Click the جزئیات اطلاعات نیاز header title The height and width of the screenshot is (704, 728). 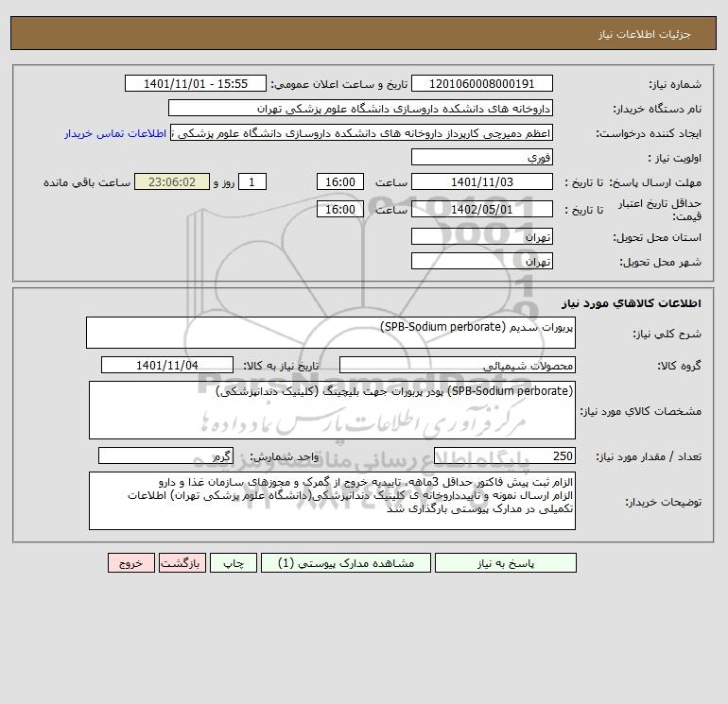coord(645,34)
